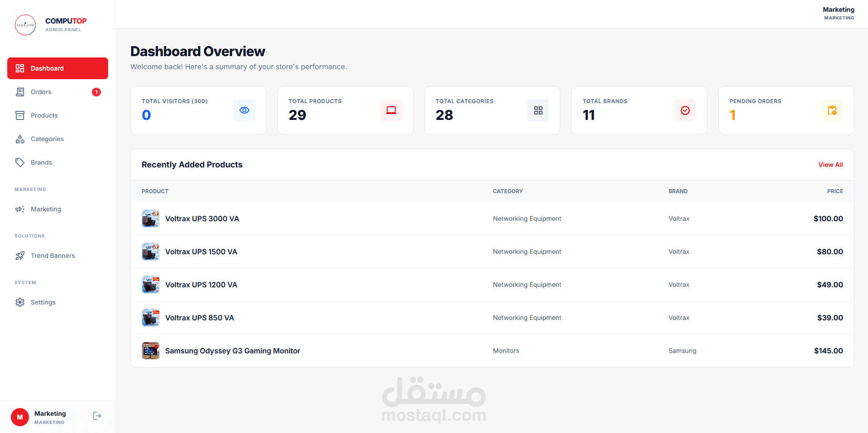Click the Trend Banners rocket icon

click(20, 256)
